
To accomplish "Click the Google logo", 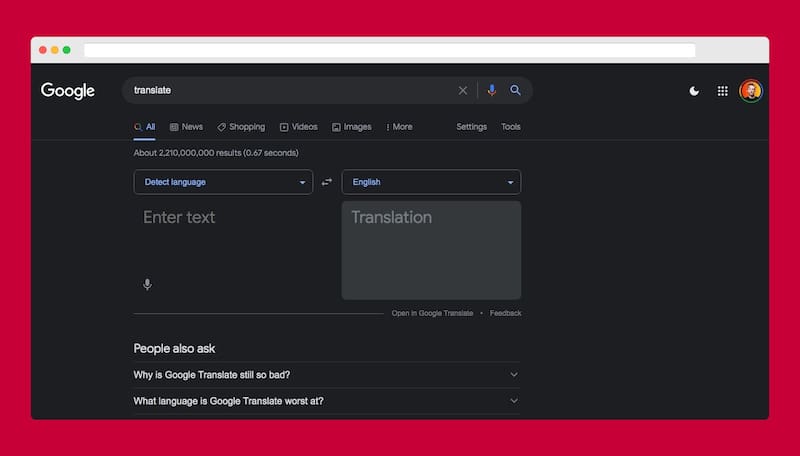I will pos(68,91).
